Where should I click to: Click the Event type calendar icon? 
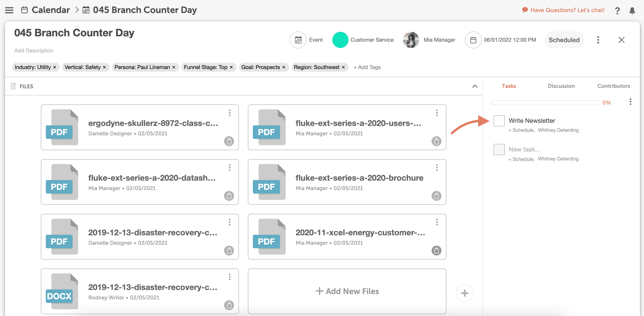point(298,40)
